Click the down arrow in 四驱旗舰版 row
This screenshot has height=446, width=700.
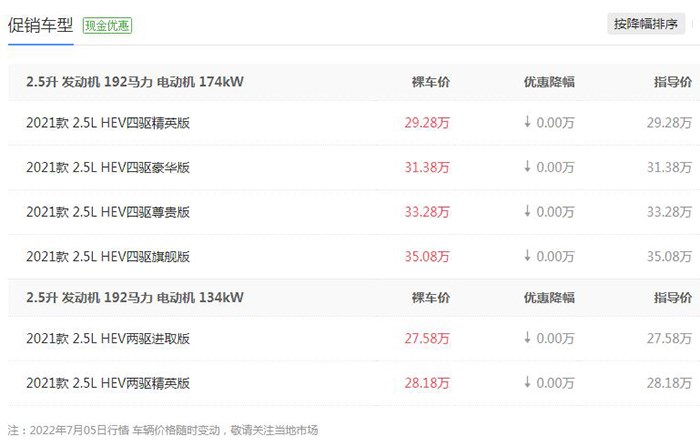click(x=527, y=255)
